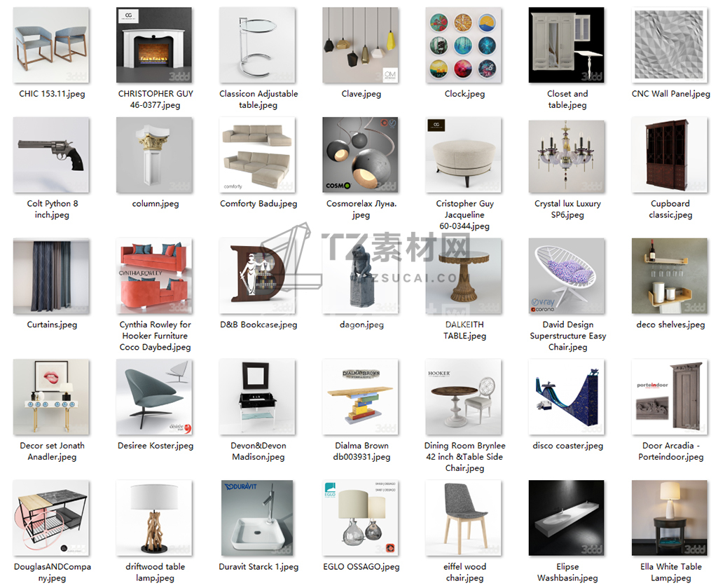This screenshot has width=725, height=588.
Task: Click the "Classicon Adjustable table.jpeg" file name
Action: pyautogui.click(x=258, y=100)
